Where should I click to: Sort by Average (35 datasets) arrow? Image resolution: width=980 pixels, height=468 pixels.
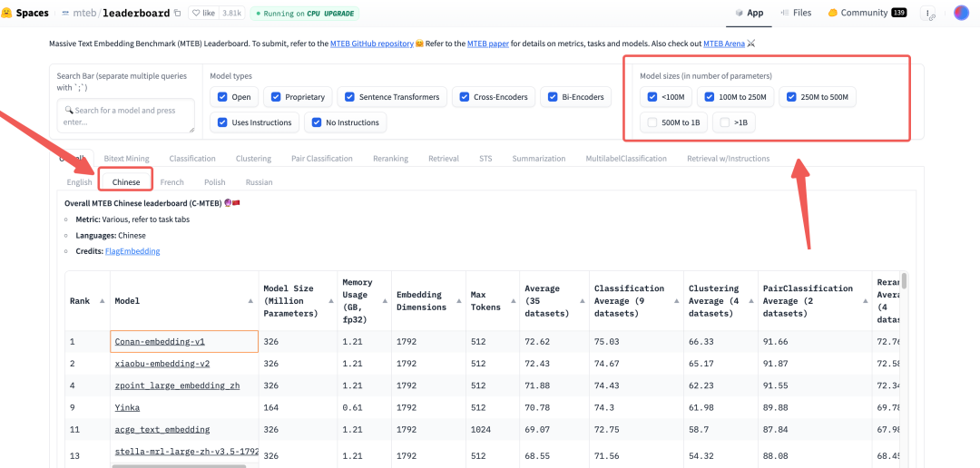[580, 301]
